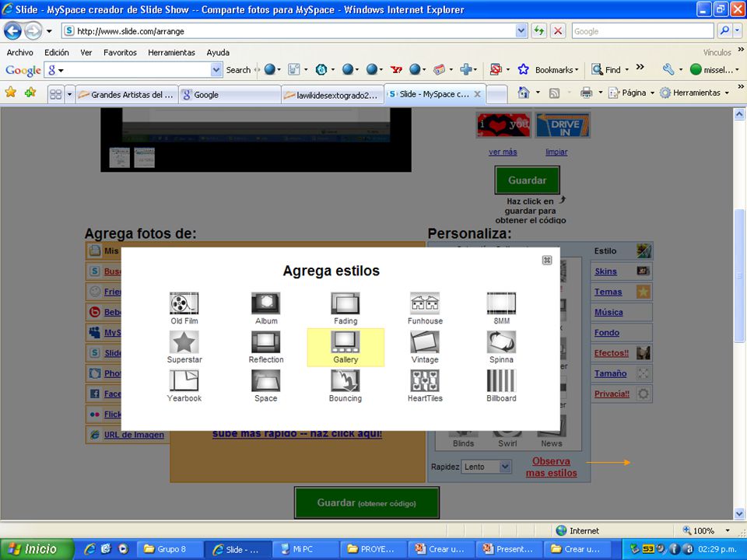Select the Bouncing style icon
This screenshot has height=560, width=747.
point(345,380)
